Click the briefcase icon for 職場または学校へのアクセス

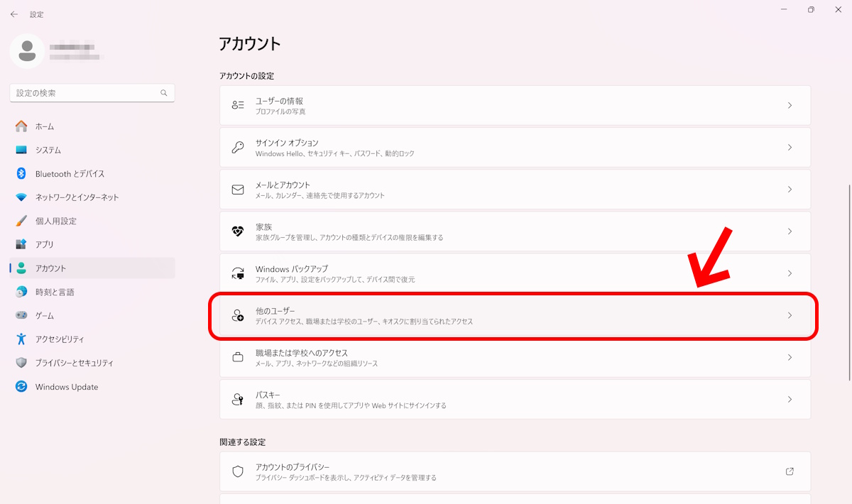[x=238, y=357]
